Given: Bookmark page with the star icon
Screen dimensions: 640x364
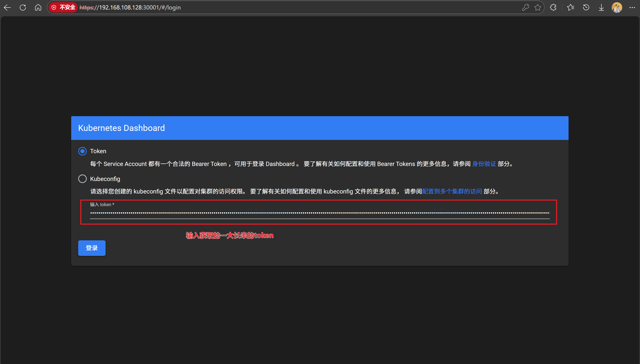Looking at the screenshot, I should click(537, 8).
